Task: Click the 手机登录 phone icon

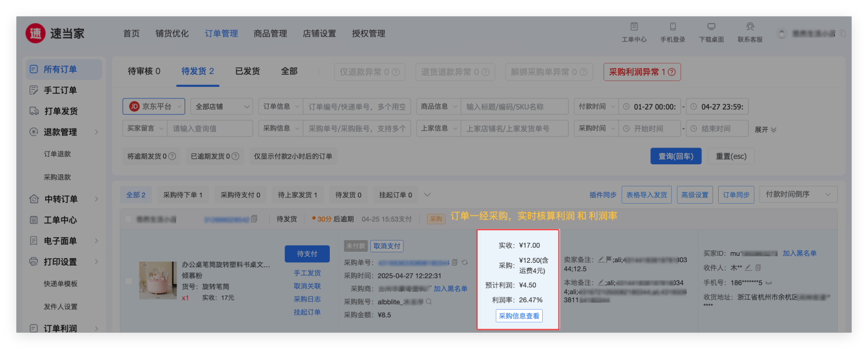Action: coord(672,27)
